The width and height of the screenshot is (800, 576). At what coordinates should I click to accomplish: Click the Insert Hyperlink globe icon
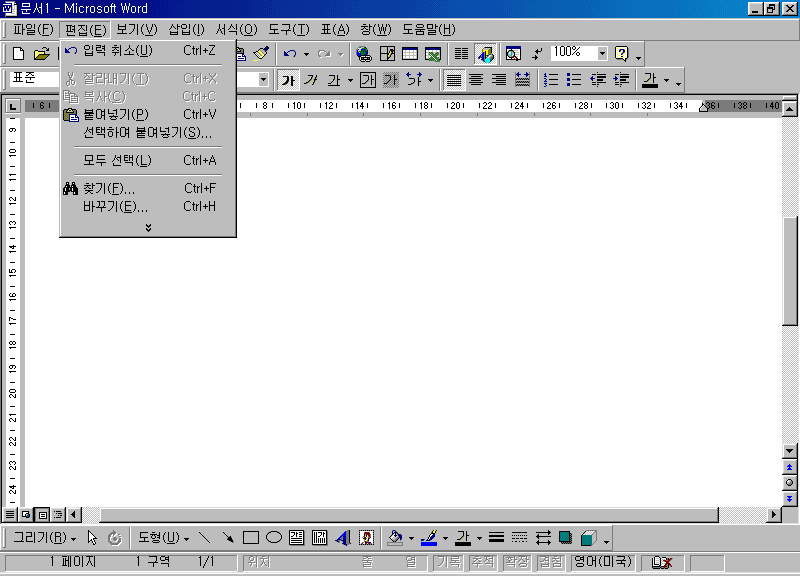[x=364, y=54]
